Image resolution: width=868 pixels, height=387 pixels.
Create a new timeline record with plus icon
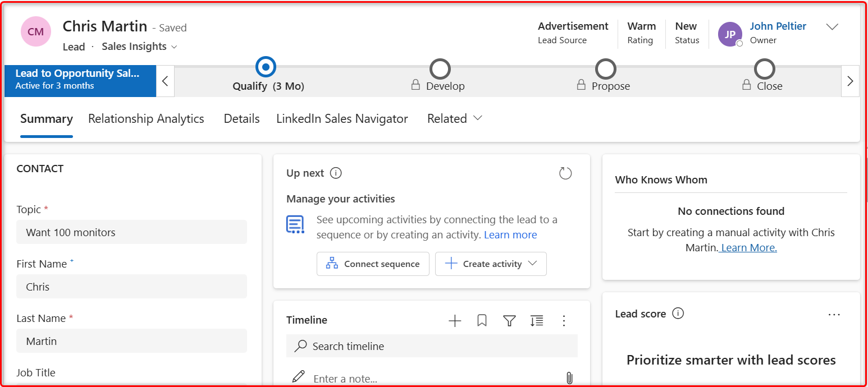455,320
